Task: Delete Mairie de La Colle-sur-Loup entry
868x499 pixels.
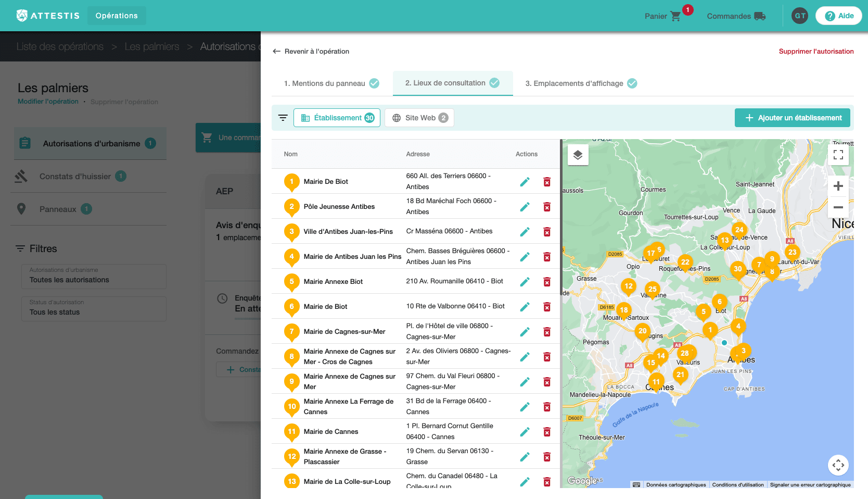Action: click(x=547, y=482)
